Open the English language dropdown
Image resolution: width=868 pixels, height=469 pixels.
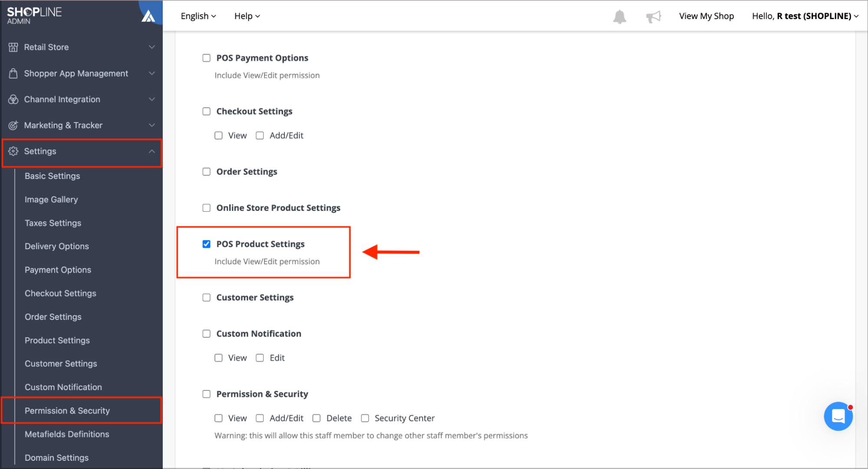click(x=198, y=16)
